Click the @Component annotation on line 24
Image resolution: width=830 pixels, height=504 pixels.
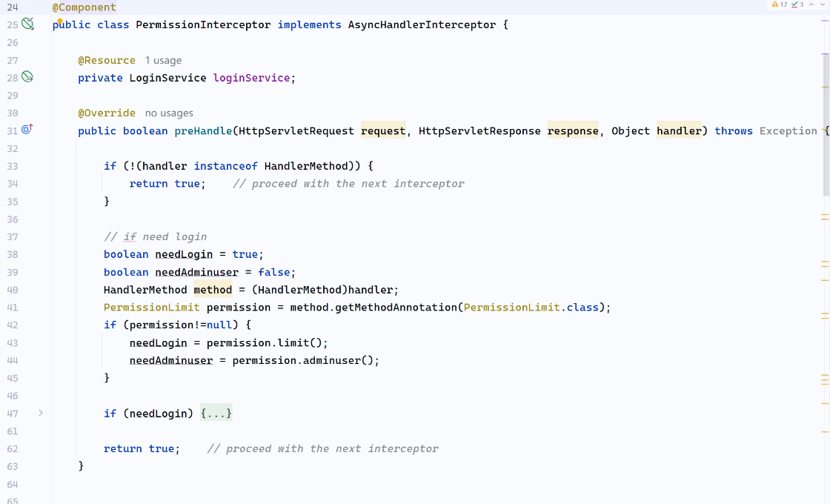pos(84,7)
